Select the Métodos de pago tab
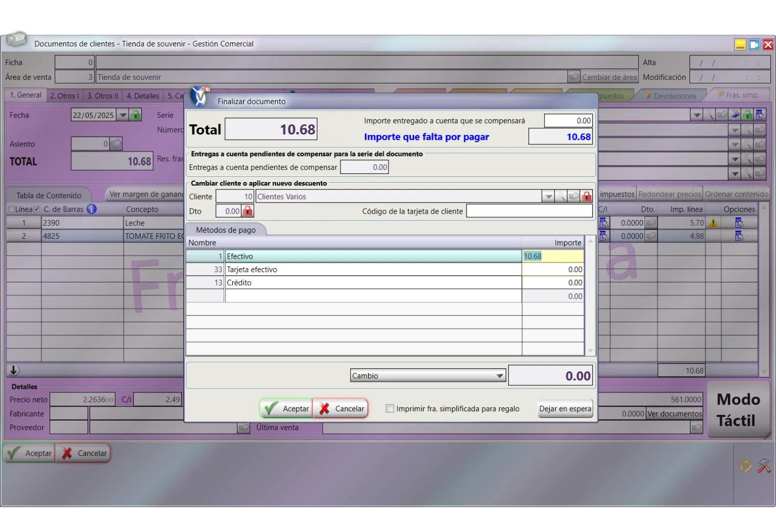 click(226, 230)
